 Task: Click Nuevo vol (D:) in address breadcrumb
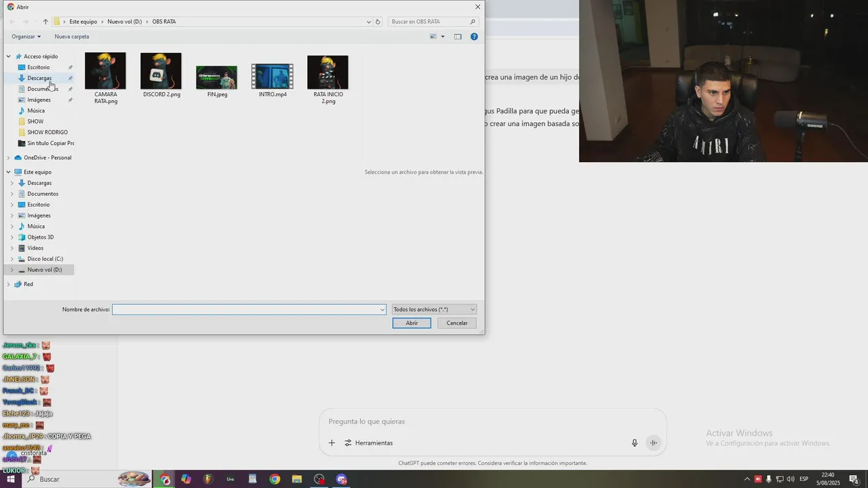125,22
